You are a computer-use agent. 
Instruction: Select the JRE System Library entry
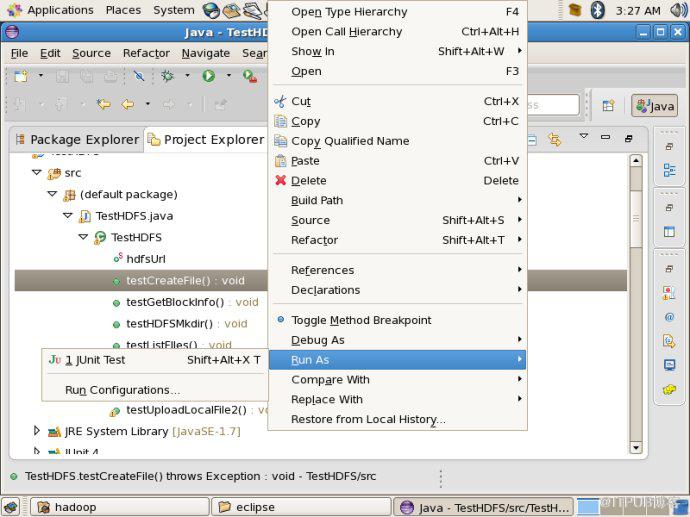pos(152,431)
